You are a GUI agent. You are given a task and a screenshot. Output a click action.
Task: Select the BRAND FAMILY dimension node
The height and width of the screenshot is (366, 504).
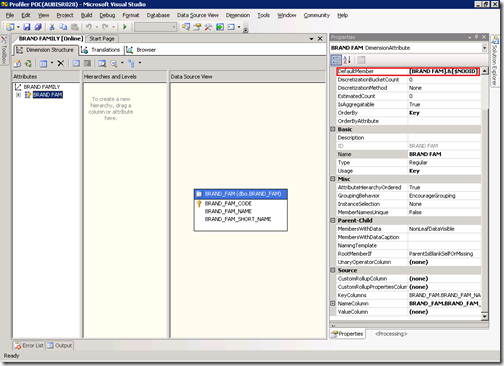pos(42,87)
